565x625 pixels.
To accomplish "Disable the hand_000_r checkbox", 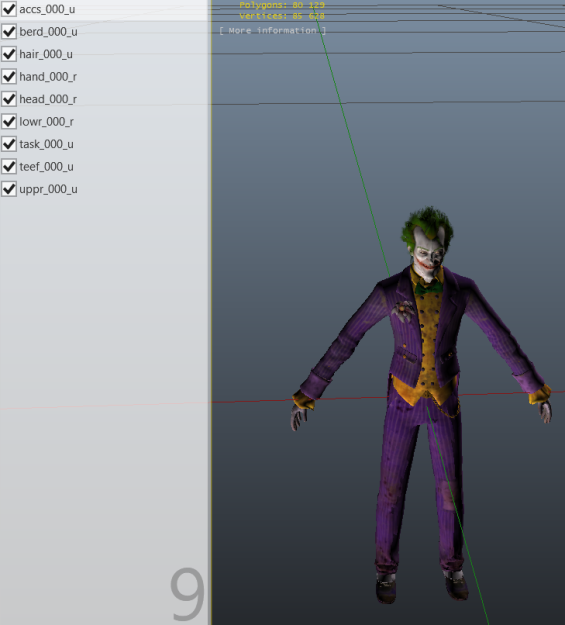I will point(9,77).
